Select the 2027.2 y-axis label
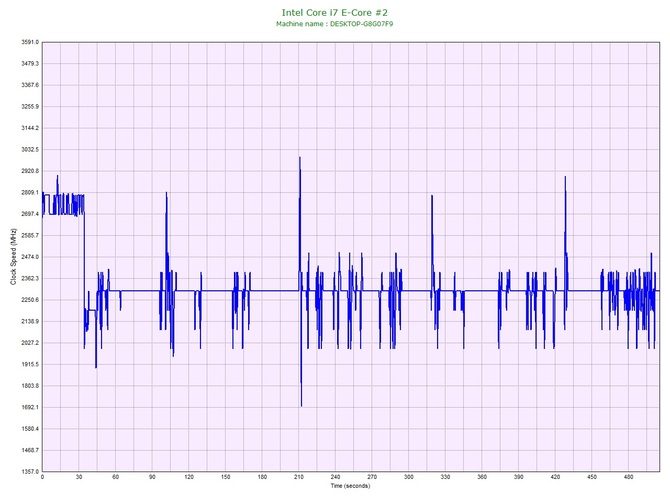The image size is (670, 503). click(30, 343)
